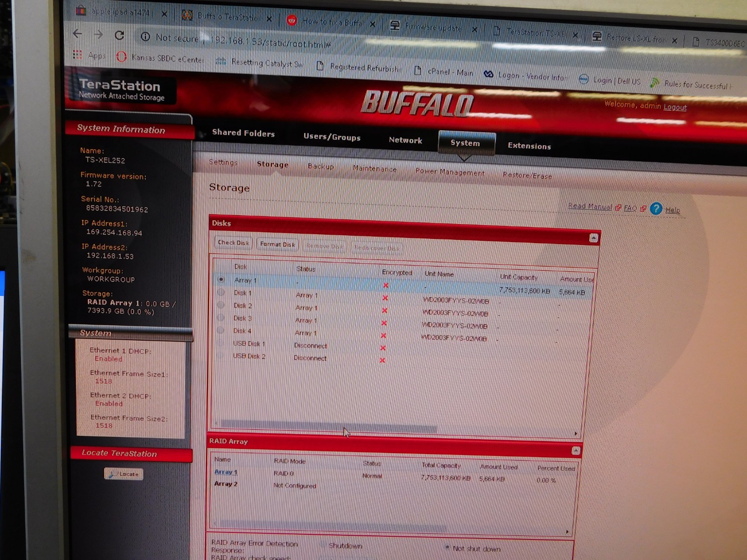Collapse the Disks panel
This screenshot has width=747, height=560.
click(x=593, y=238)
